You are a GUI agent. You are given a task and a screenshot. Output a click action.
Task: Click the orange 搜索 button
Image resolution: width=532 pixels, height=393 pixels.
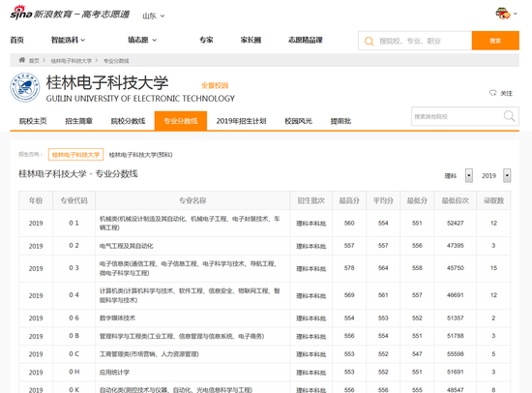pyautogui.click(x=495, y=41)
